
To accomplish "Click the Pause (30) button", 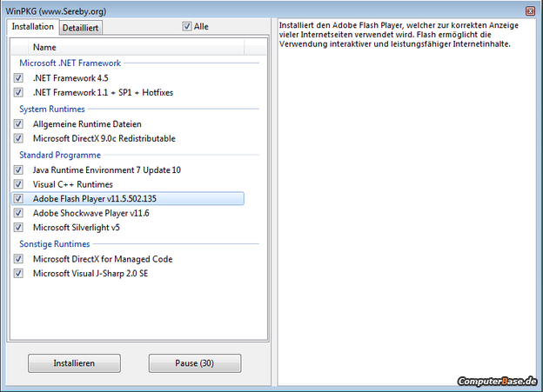I will [195, 363].
